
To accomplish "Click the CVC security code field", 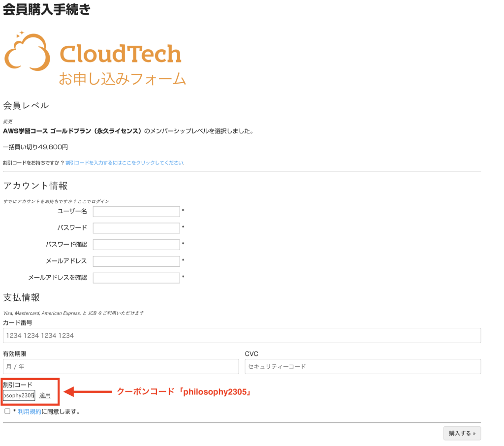I will (362, 366).
